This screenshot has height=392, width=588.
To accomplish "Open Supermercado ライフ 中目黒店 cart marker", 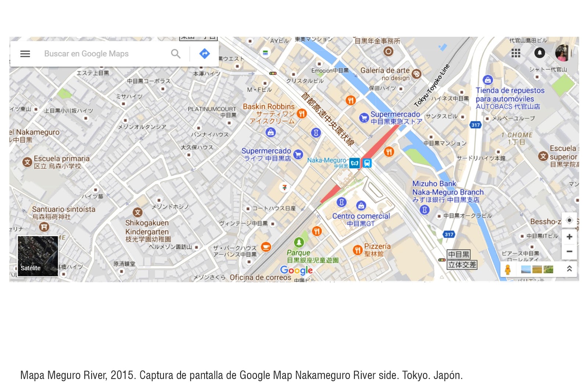I will [298, 154].
